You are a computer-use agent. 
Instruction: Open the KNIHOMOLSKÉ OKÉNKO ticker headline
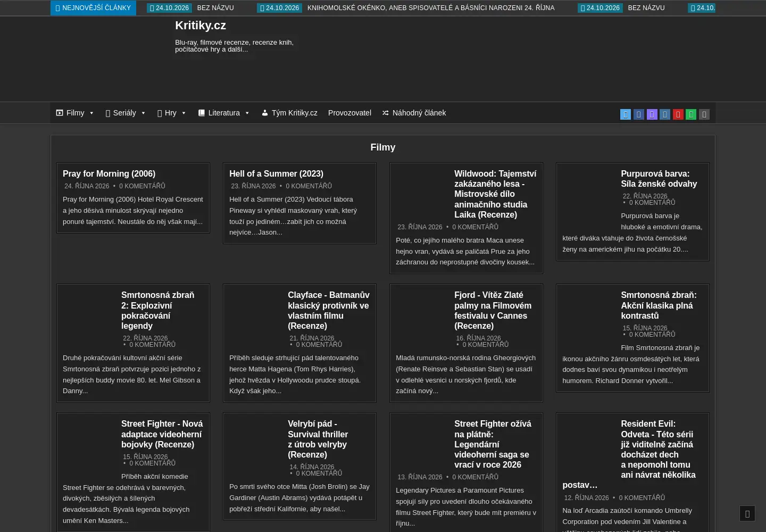point(431,8)
